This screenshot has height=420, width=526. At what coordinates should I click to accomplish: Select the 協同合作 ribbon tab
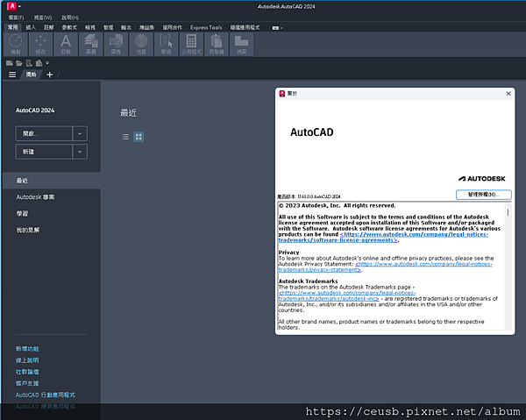(173, 27)
